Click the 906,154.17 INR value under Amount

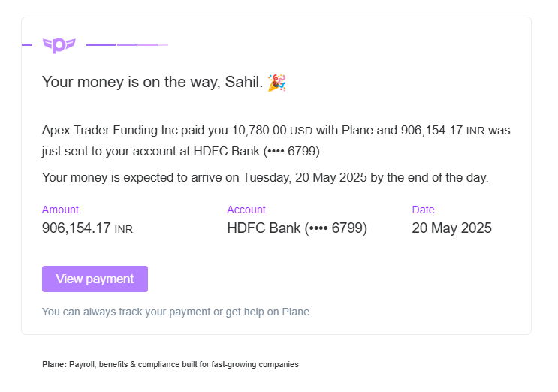tap(87, 228)
